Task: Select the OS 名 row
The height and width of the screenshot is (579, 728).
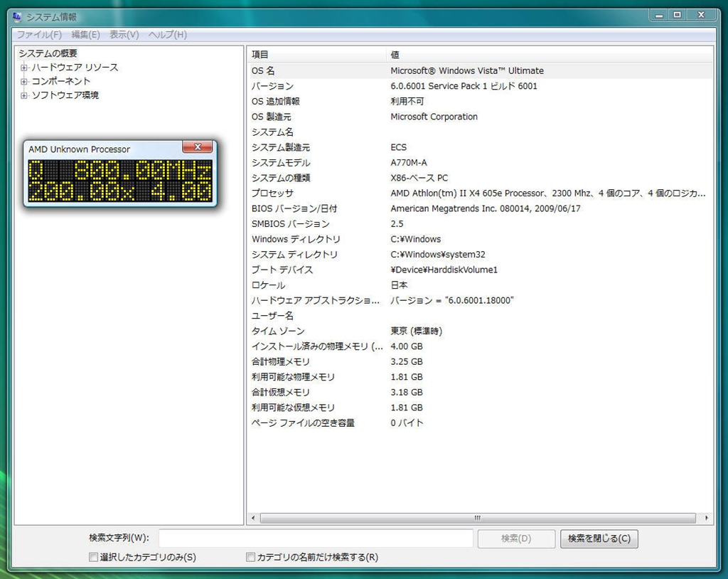Action: click(480, 70)
